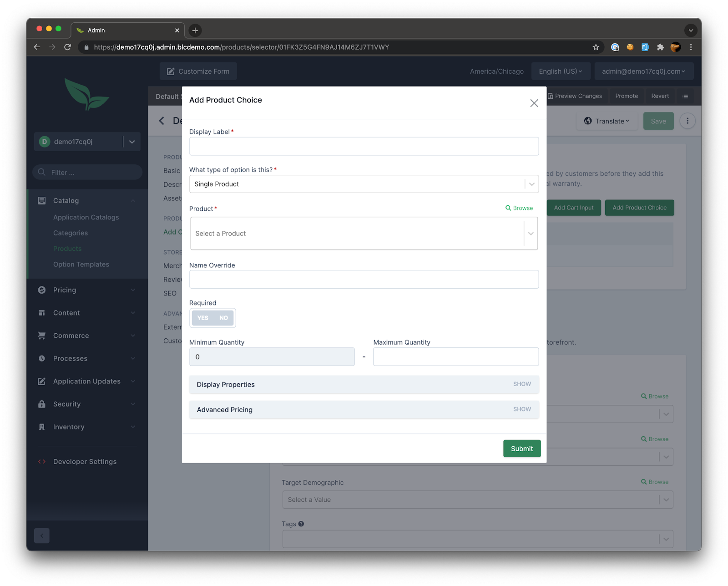The image size is (728, 586).
Task: Focus the Name Override input field
Action: pyautogui.click(x=364, y=279)
